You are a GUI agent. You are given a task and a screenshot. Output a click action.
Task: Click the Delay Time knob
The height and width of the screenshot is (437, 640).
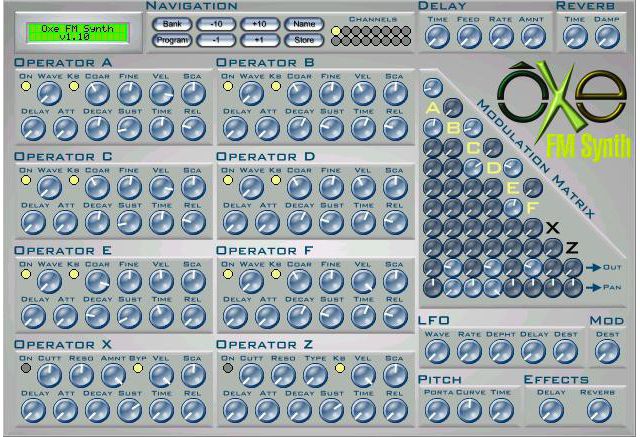point(437,36)
